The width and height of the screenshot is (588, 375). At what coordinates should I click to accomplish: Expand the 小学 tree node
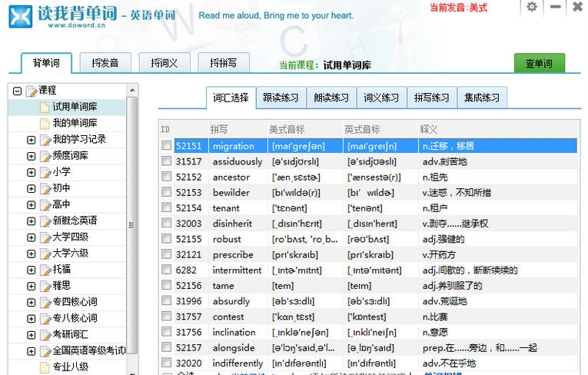[x=32, y=172]
